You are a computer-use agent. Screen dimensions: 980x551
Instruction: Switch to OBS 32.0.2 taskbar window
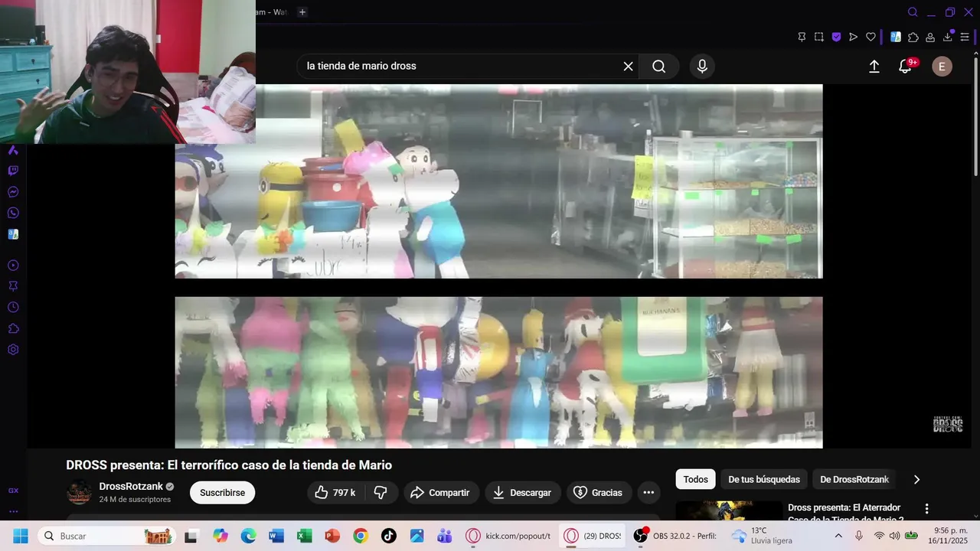point(675,536)
